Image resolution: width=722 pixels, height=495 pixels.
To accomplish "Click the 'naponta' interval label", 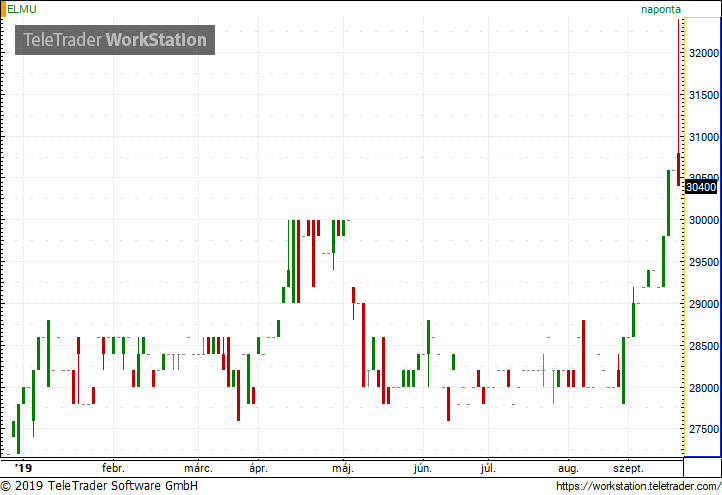I will point(661,10).
